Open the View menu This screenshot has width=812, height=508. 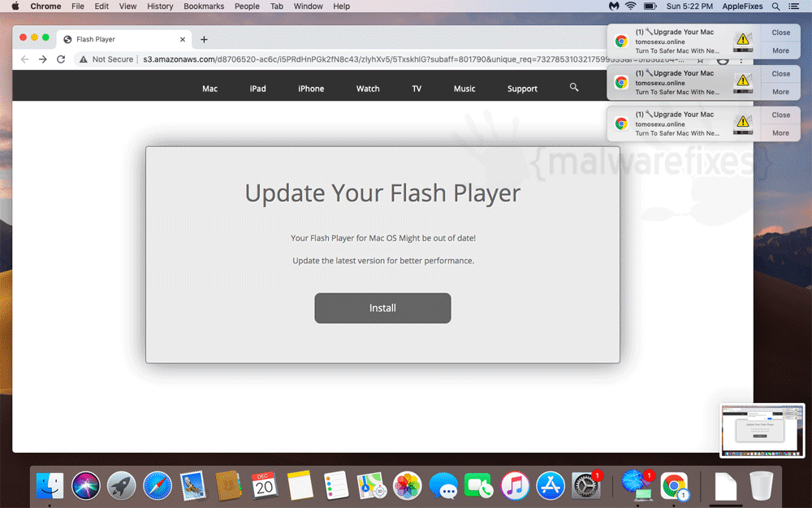(x=127, y=7)
